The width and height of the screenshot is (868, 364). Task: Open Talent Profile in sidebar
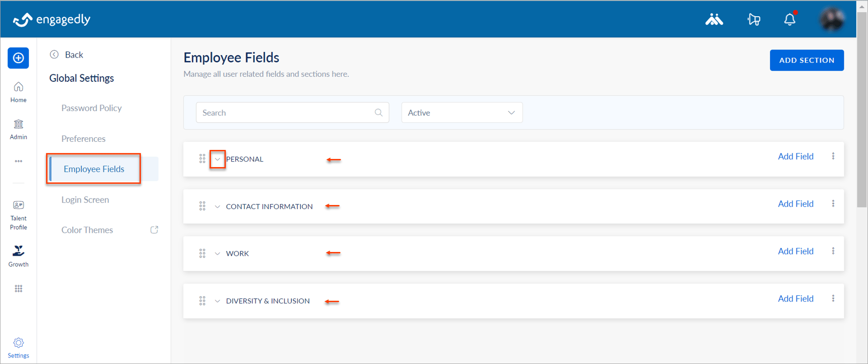(18, 216)
